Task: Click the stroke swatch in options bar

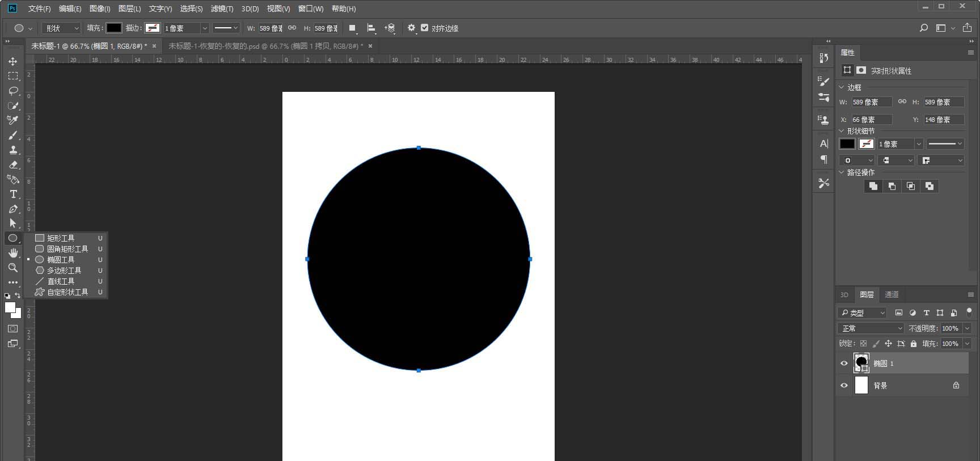Action: pyautogui.click(x=153, y=28)
